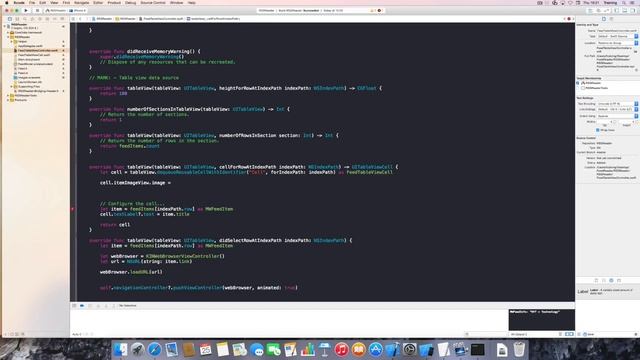
Task: Show the Find navigator tab
Action: [24, 19]
